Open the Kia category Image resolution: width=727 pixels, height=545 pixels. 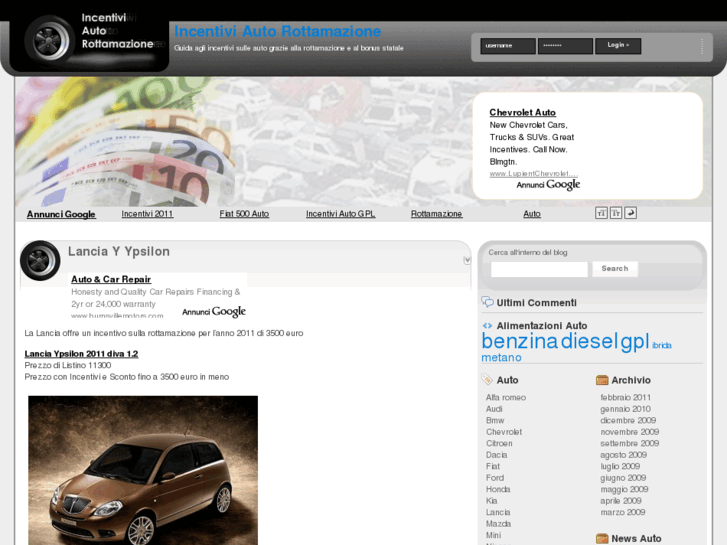click(x=491, y=501)
